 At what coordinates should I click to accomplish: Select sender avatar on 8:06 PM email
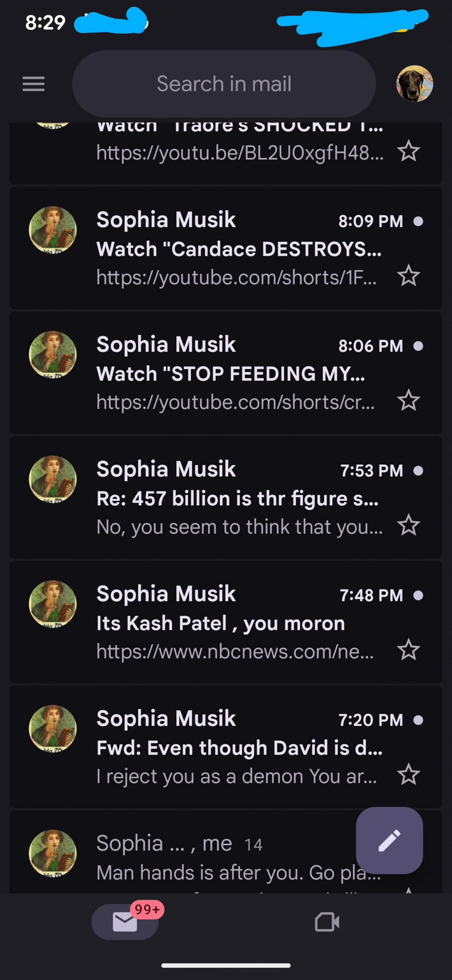pos(53,355)
